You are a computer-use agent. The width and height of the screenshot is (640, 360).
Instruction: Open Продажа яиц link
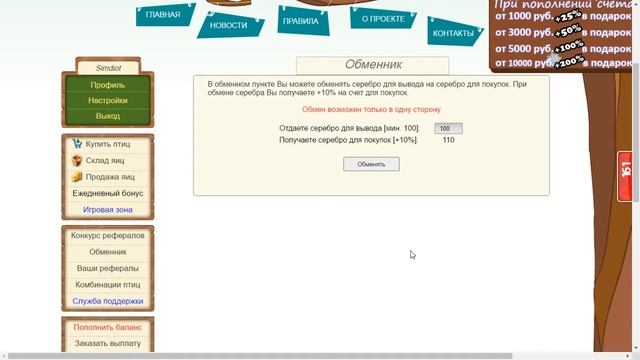pyautogui.click(x=110, y=177)
